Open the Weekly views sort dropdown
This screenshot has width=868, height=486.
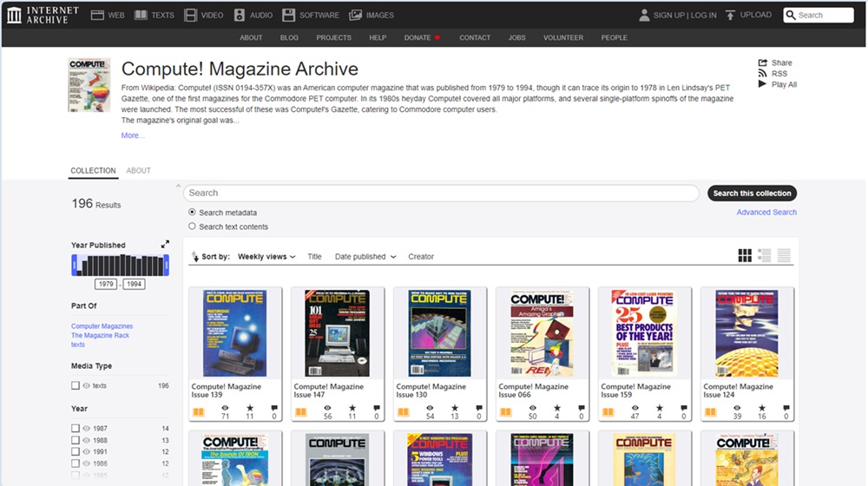tap(266, 257)
